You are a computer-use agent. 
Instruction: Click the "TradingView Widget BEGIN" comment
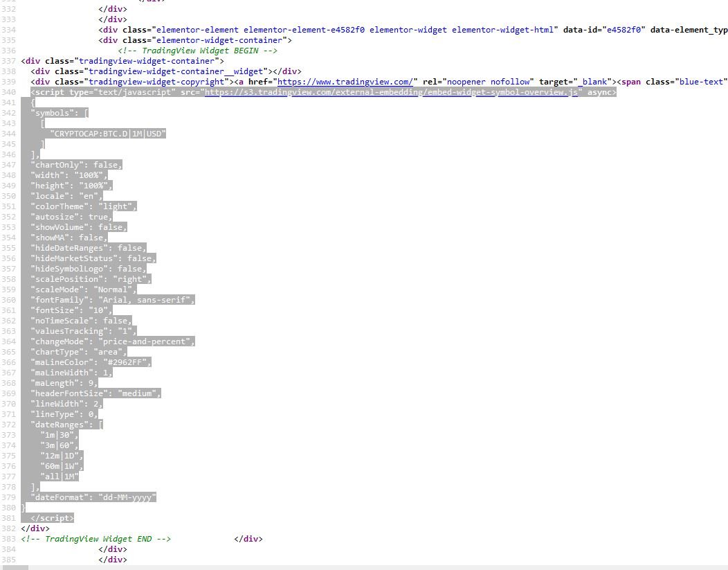point(197,51)
